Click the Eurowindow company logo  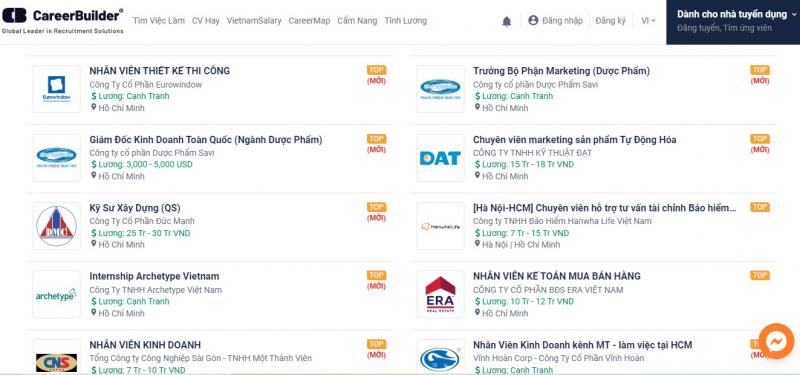click(x=57, y=89)
